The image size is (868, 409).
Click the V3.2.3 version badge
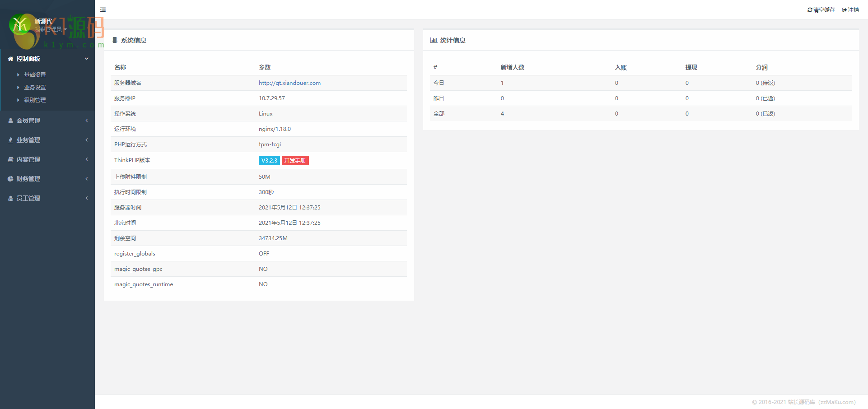coord(269,160)
